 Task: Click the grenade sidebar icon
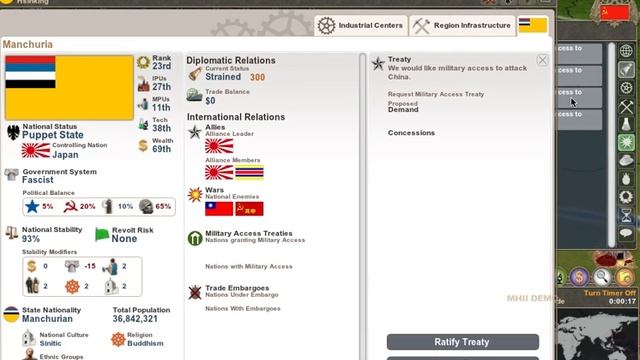626,178
